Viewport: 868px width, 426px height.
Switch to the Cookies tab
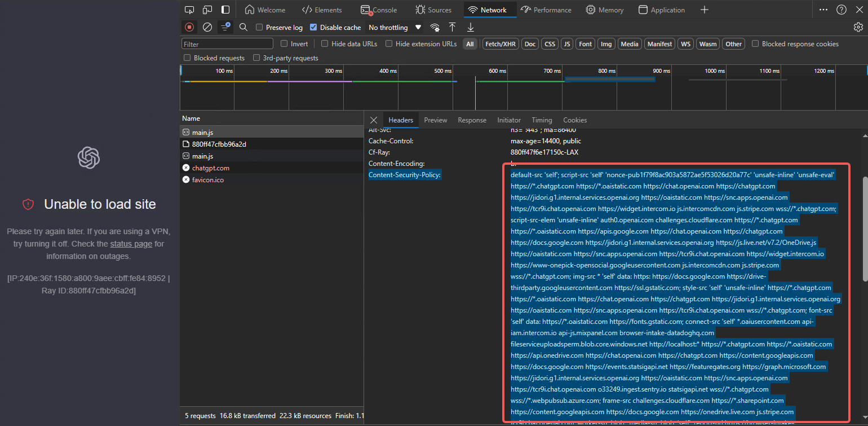(575, 120)
